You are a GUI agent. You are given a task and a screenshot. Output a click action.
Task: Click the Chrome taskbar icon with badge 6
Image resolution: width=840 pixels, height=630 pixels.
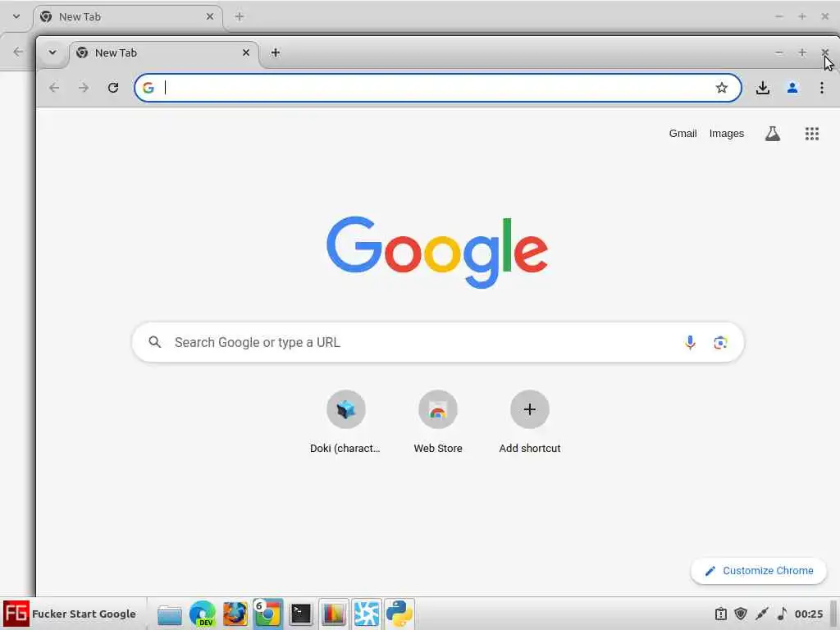268,614
